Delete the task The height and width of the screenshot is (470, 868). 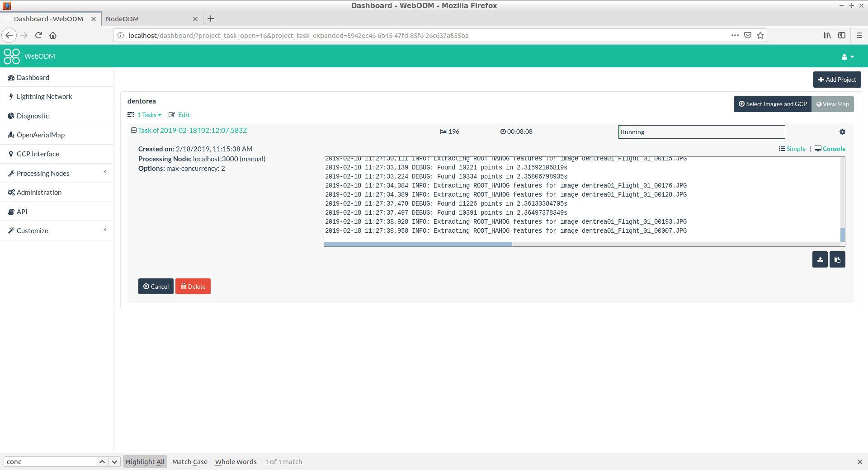pos(193,287)
